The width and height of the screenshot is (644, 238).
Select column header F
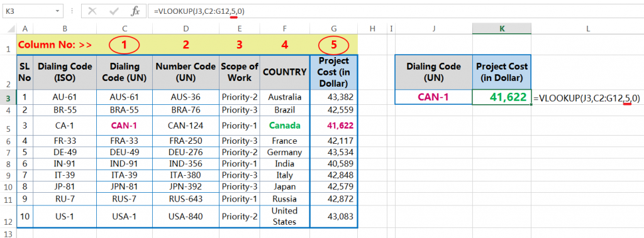[x=285, y=29]
